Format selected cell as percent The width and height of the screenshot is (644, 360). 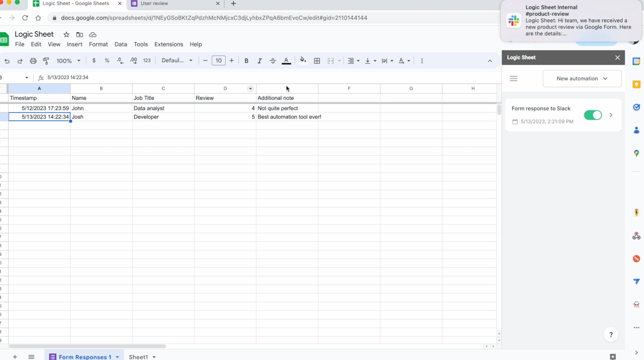coord(107,60)
